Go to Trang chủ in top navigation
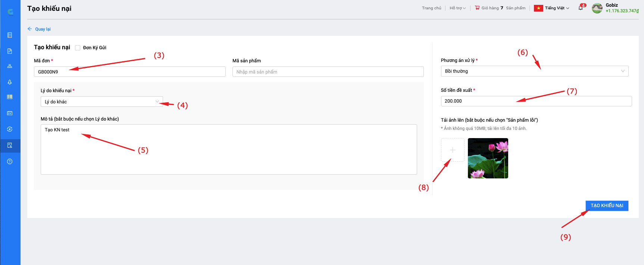644x265 pixels. (431, 8)
